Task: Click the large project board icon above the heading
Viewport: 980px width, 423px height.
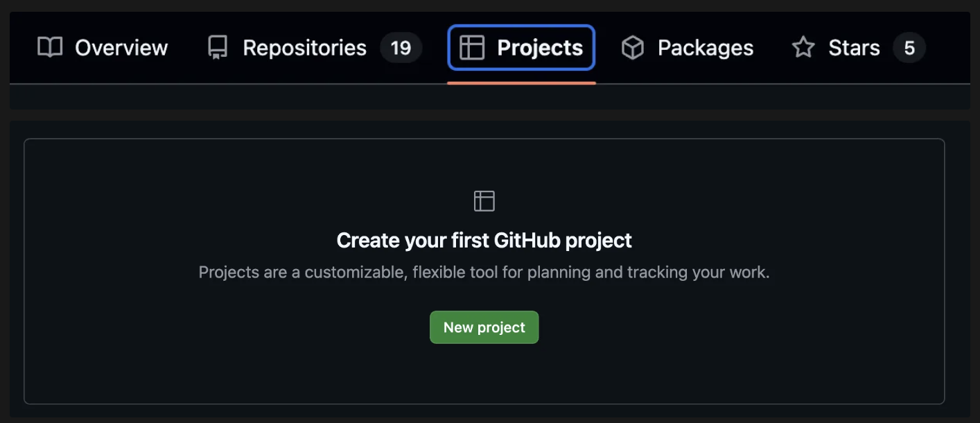Action: [x=484, y=200]
